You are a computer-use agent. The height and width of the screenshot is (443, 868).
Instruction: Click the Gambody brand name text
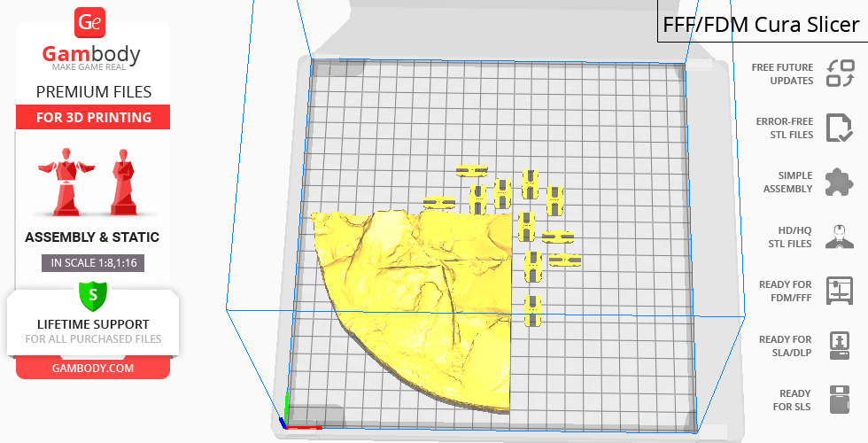92,55
